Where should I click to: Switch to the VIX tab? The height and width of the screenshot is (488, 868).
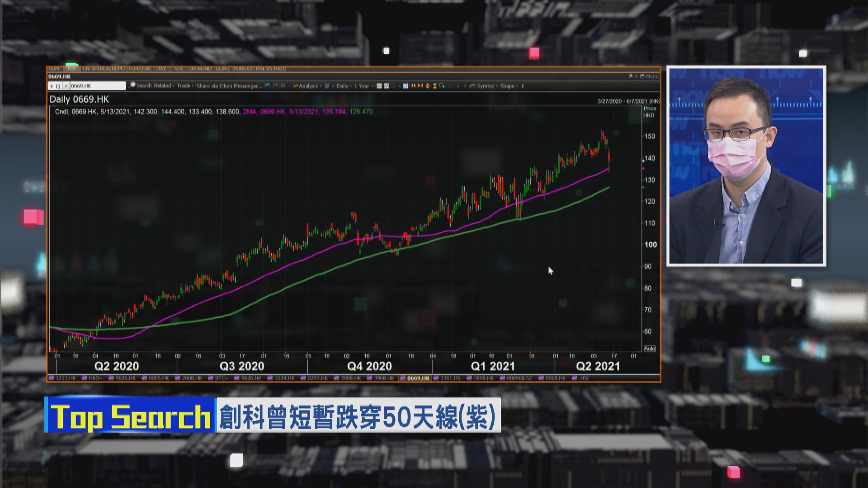pos(178,69)
